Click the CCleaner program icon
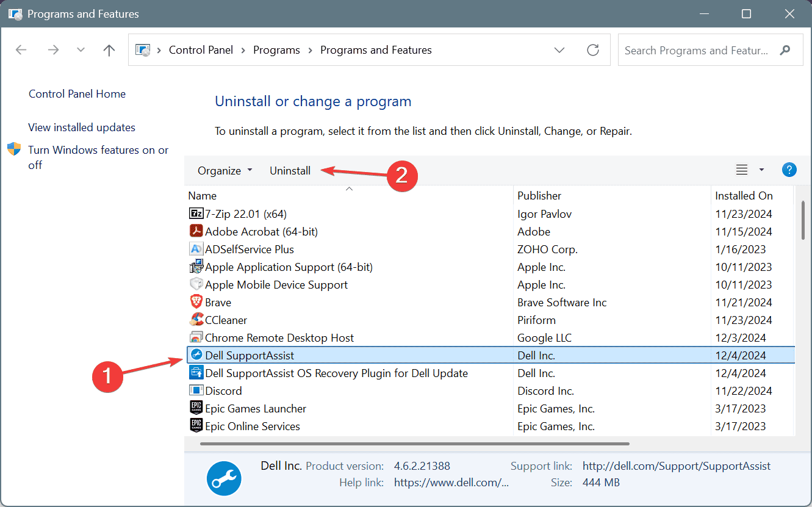812x507 pixels. [x=196, y=320]
